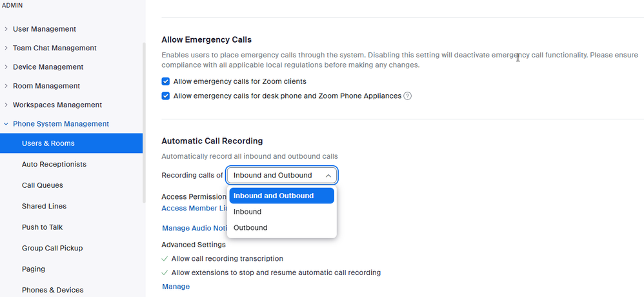Open Call Queues in sidebar
Screen dimensions: 644x297
point(43,185)
